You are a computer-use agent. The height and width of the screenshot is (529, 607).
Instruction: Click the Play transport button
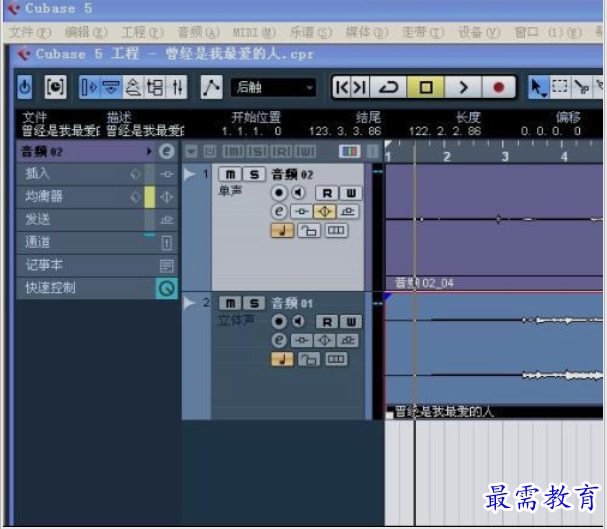tap(463, 87)
